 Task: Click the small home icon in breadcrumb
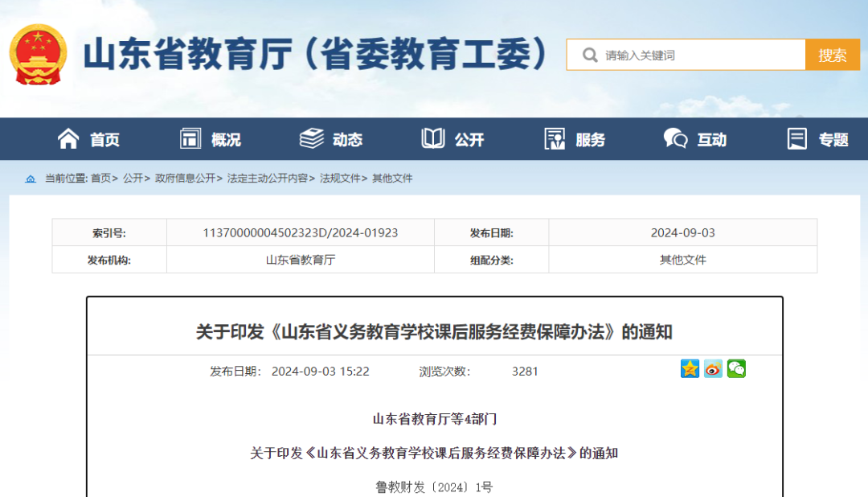point(31,179)
